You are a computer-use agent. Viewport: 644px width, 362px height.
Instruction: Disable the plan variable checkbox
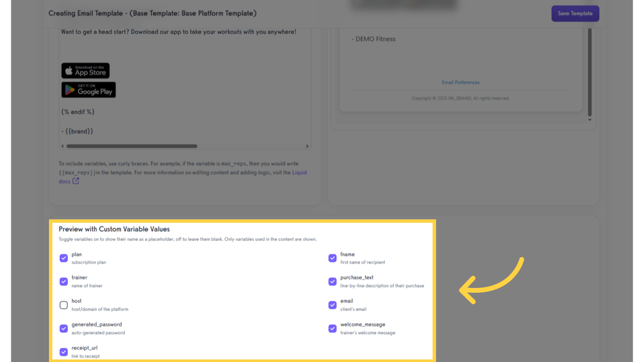pos(64,258)
